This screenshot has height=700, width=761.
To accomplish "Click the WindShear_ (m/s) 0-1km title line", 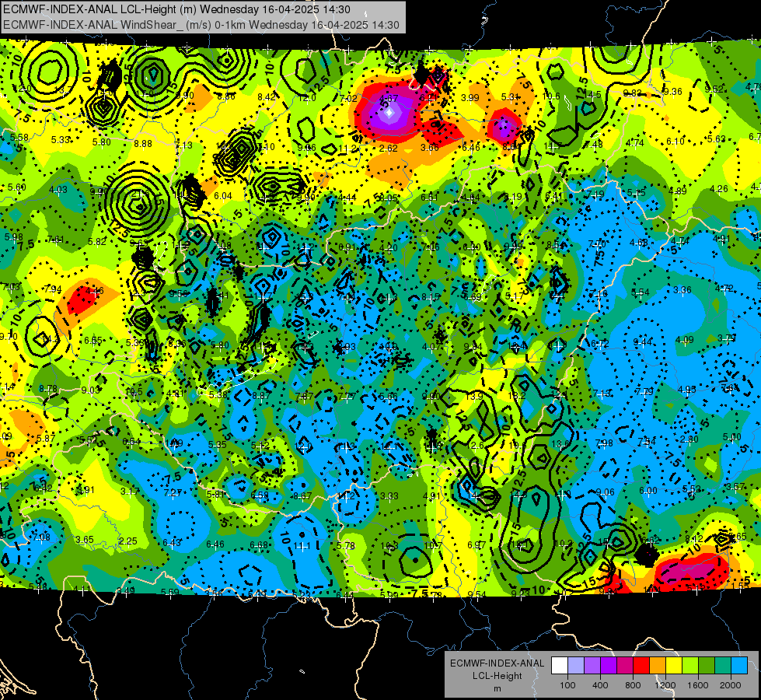I will [x=201, y=25].
